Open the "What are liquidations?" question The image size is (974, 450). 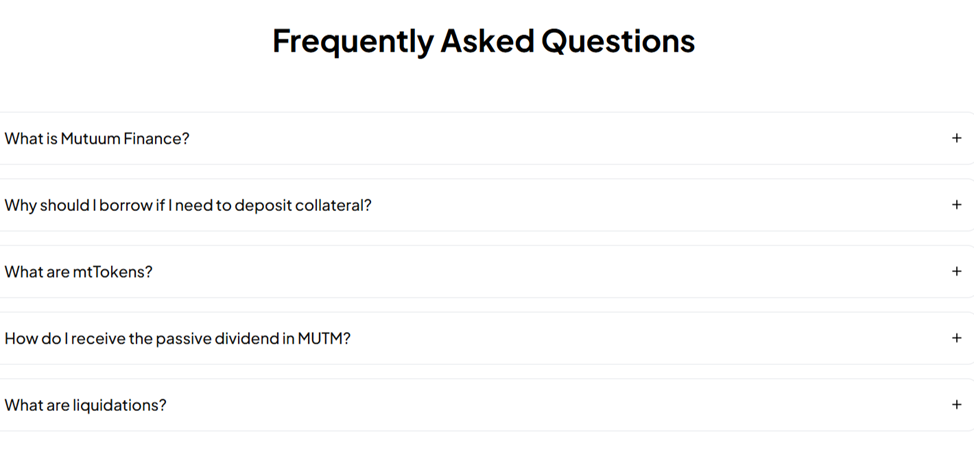click(x=86, y=405)
